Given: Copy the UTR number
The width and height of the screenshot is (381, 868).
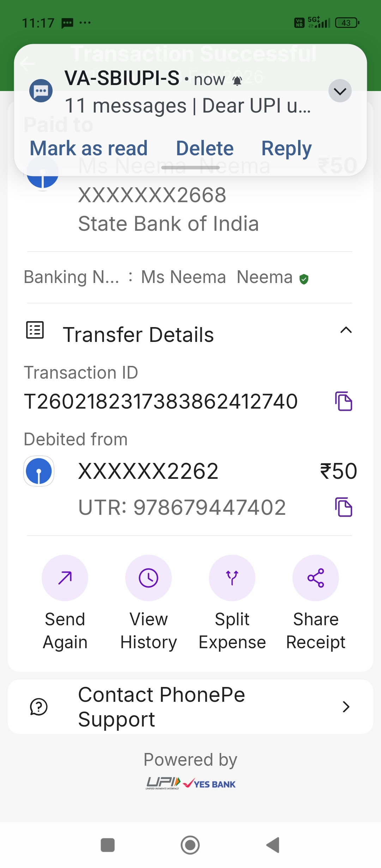Looking at the screenshot, I should pyautogui.click(x=343, y=507).
